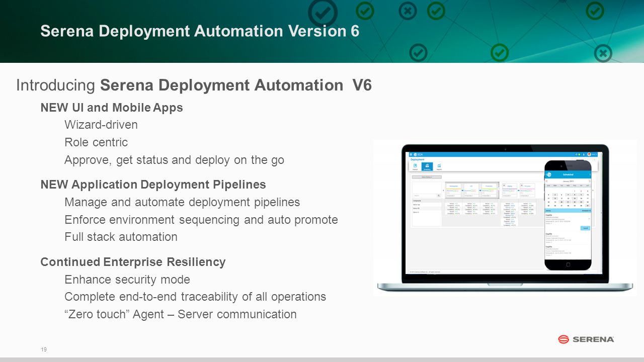Viewport: 644px width, 362px height.
Task: Select the NEW Application Deployment Pipelines heading
Action: click(x=153, y=185)
